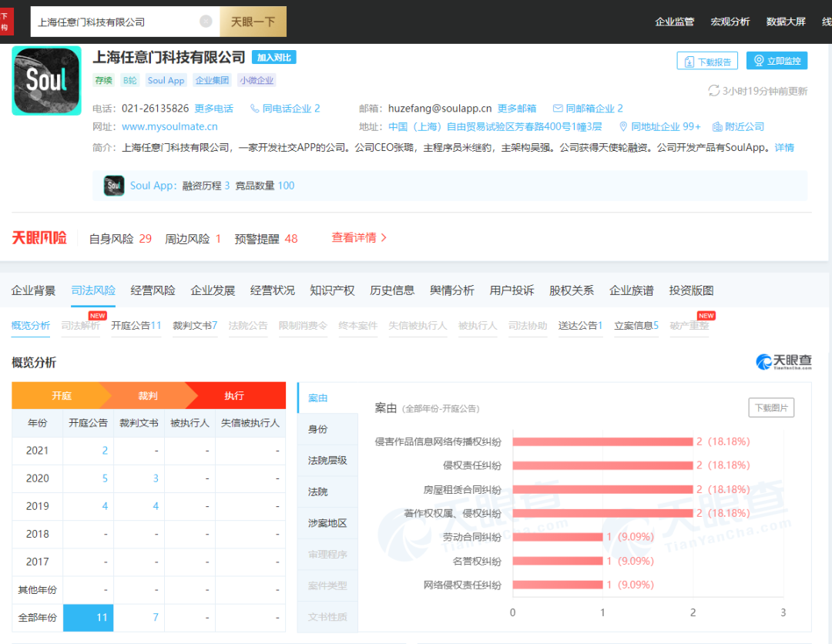832x644 pixels.
Task: Open the website www.mysoulmate.cn link
Action: pyautogui.click(x=169, y=127)
